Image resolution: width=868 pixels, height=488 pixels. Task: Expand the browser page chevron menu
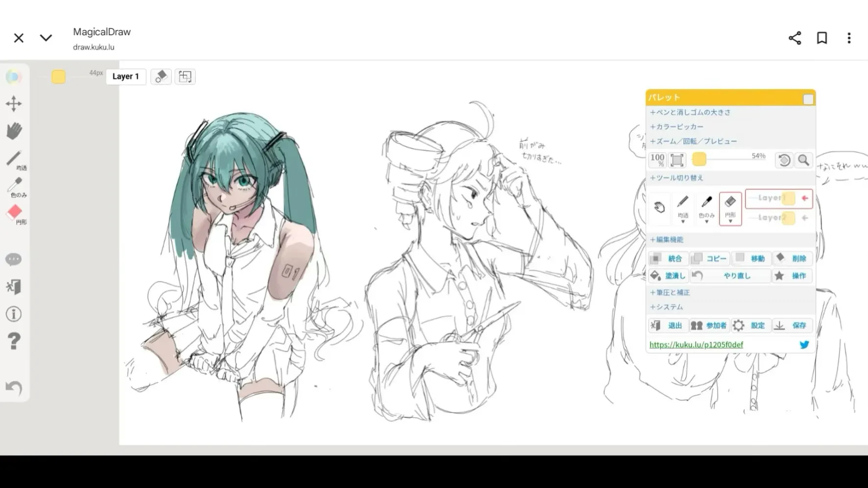coord(46,38)
